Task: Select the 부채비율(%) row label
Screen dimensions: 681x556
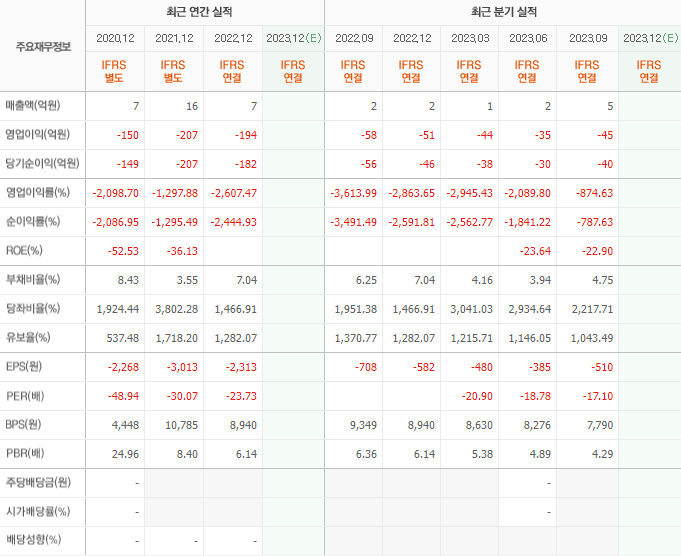Action: click(33, 279)
